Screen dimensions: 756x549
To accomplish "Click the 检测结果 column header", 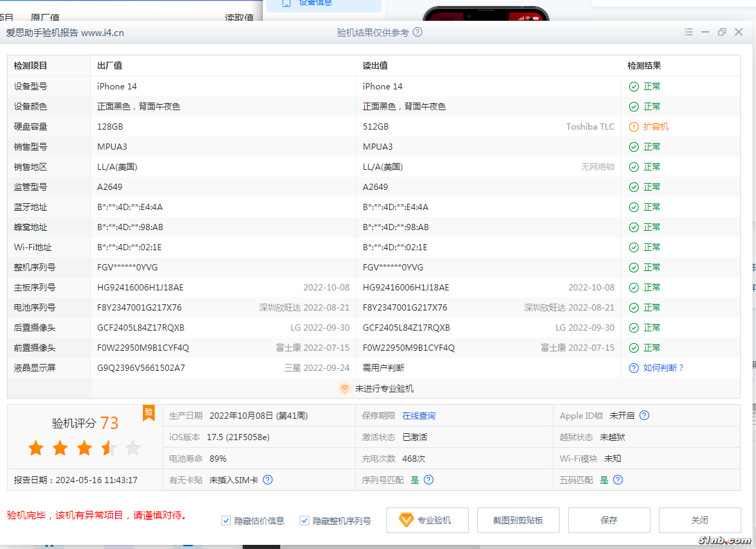I will [x=644, y=66].
